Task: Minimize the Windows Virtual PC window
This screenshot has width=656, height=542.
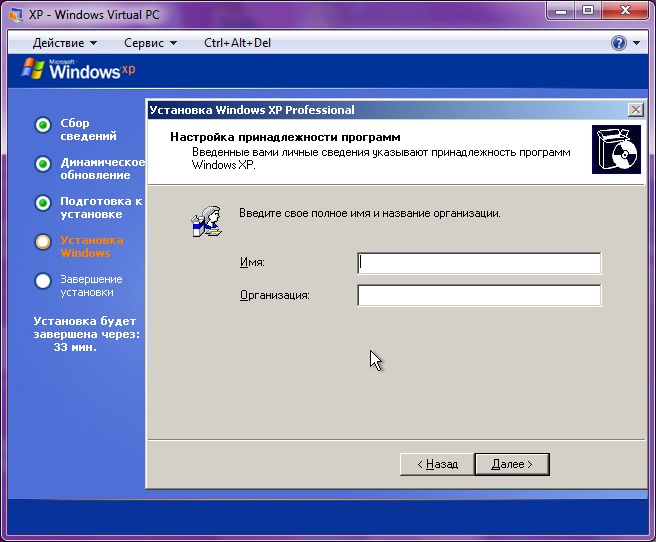Action: click(561, 10)
